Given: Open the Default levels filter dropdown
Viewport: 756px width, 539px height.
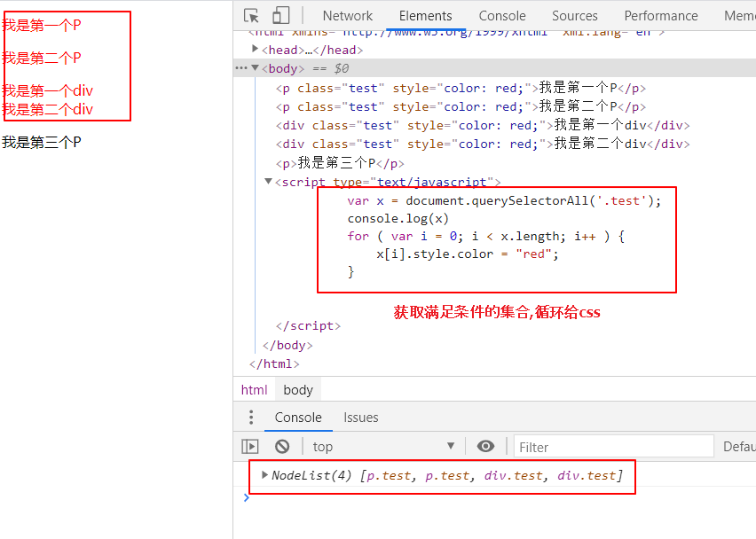Looking at the screenshot, I should 742,446.
